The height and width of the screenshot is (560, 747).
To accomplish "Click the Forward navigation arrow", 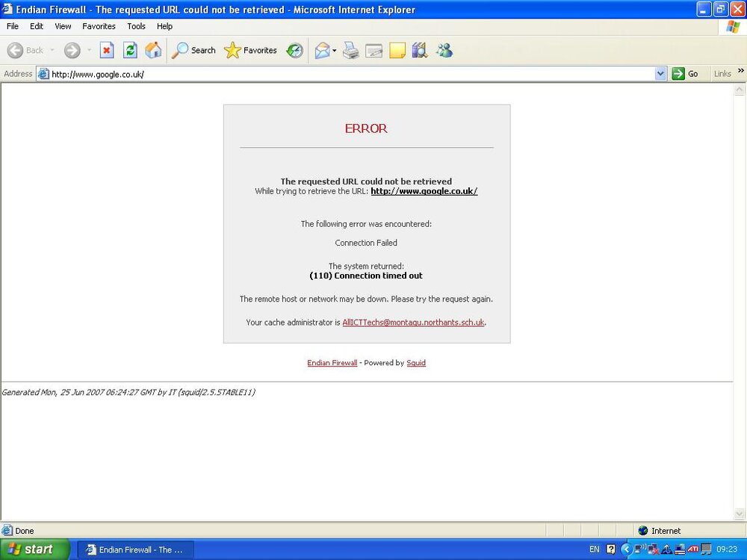I will coord(72,51).
